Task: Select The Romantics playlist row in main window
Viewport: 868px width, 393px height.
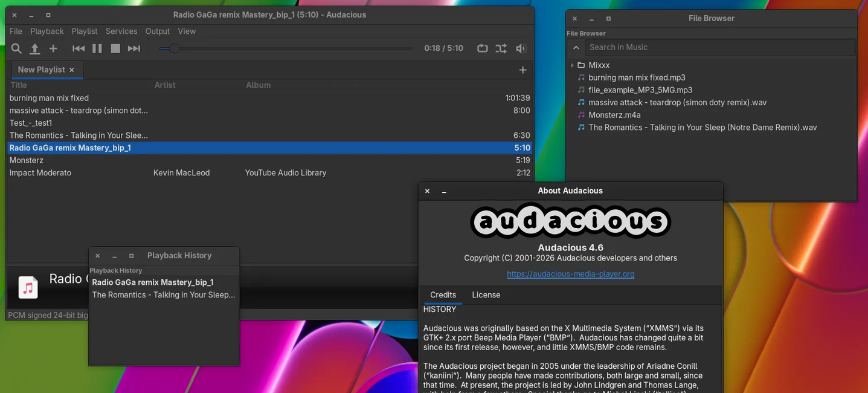Action: pos(269,135)
